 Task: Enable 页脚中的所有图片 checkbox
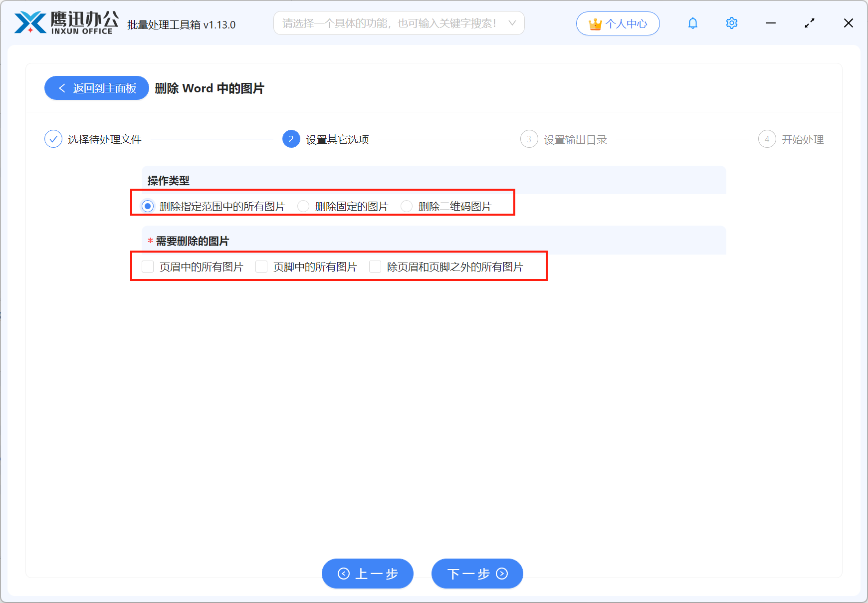261,267
